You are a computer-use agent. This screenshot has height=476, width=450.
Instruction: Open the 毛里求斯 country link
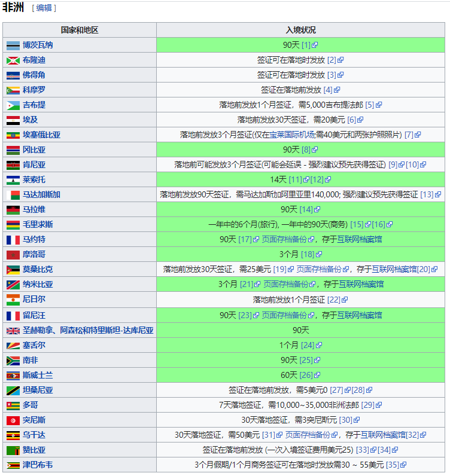pos(38,224)
